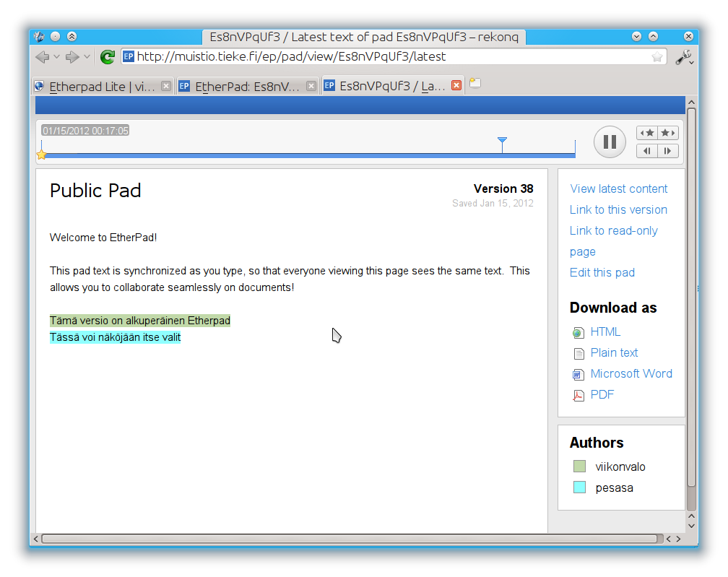728x577 pixels.
Task: Go back with the browser back arrow
Action: pos(42,57)
